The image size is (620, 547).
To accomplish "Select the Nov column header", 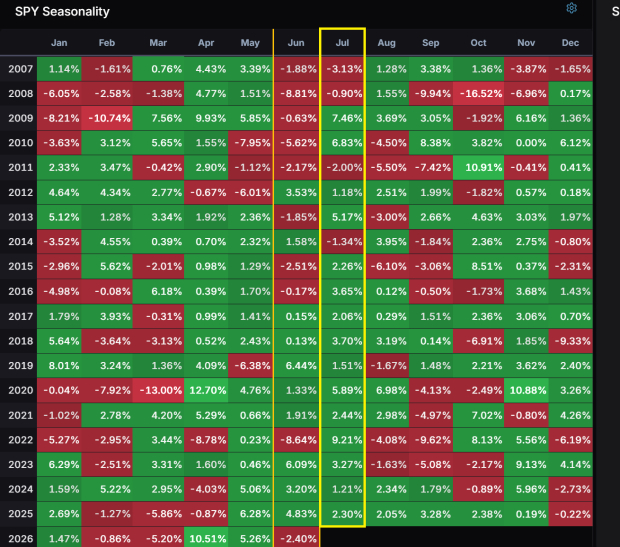I will click(526, 43).
